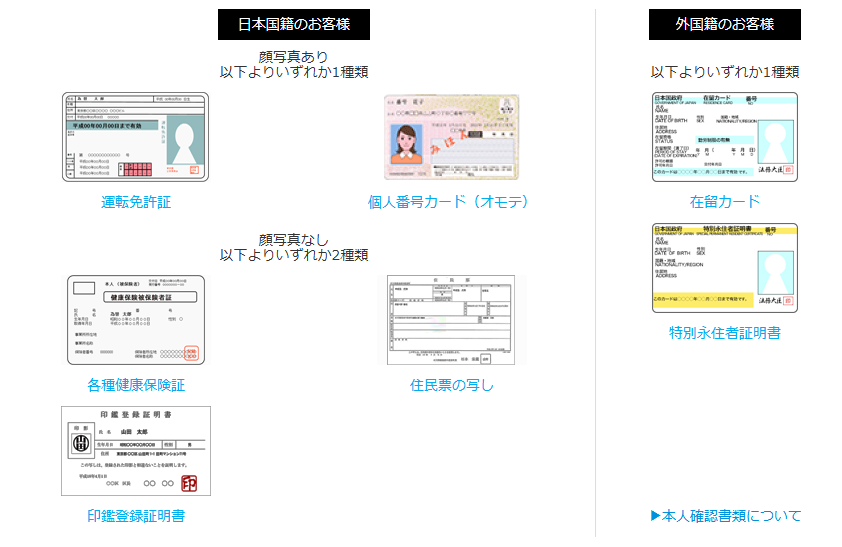842x547 pixels.
Task: Open the 運転免許証 link
Action: [x=136, y=202]
